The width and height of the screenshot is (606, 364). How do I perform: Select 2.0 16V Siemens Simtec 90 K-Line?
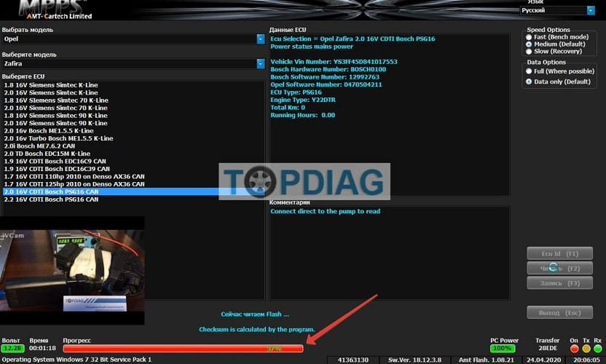(55, 123)
